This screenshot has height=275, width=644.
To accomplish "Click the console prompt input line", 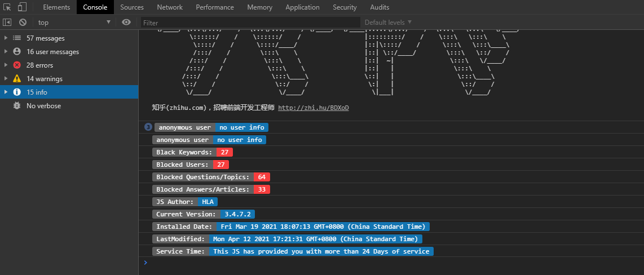I will (389, 263).
